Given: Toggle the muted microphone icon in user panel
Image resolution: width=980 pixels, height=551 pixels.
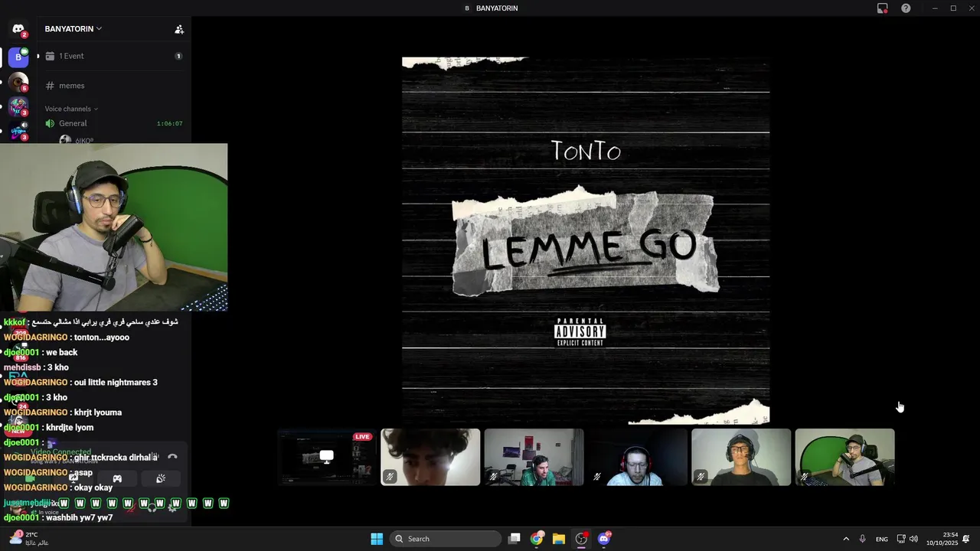Looking at the screenshot, I should pos(132,508).
